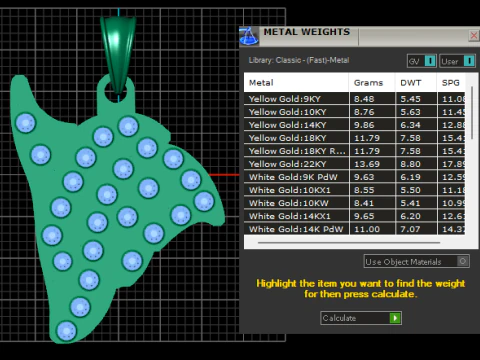Select the White Gold:9K PdW row

point(354,177)
